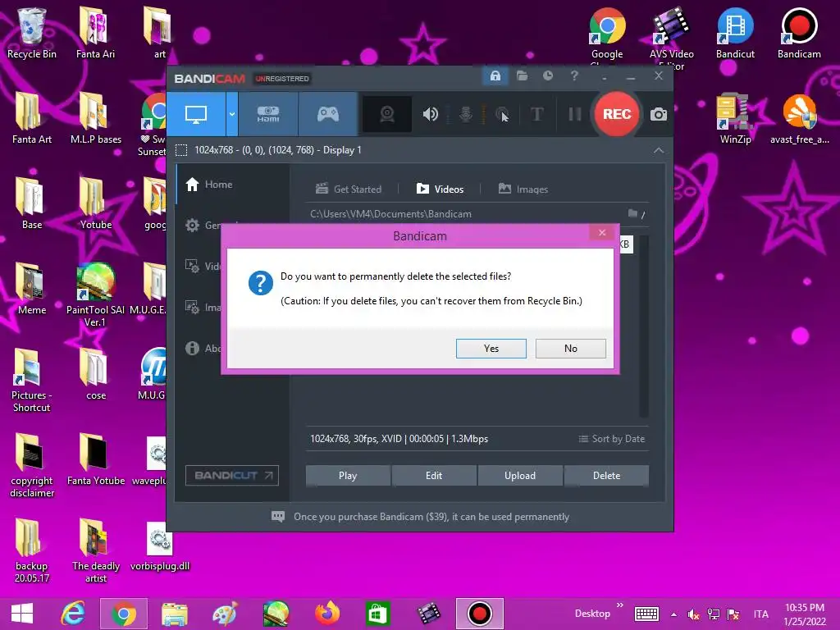Click the output path C:\Users\VM4\Documents\Bandicam
The height and width of the screenshot is (630, 840).
click(390, 214)
